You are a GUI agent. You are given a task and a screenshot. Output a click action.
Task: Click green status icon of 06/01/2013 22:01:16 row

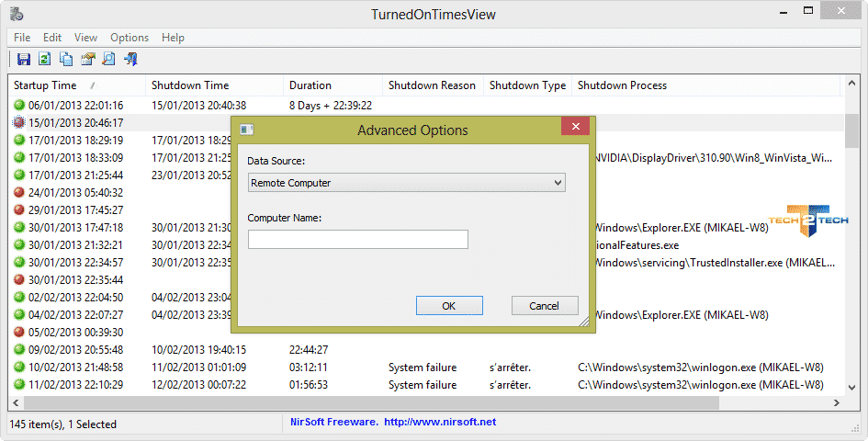pos(19,105)
